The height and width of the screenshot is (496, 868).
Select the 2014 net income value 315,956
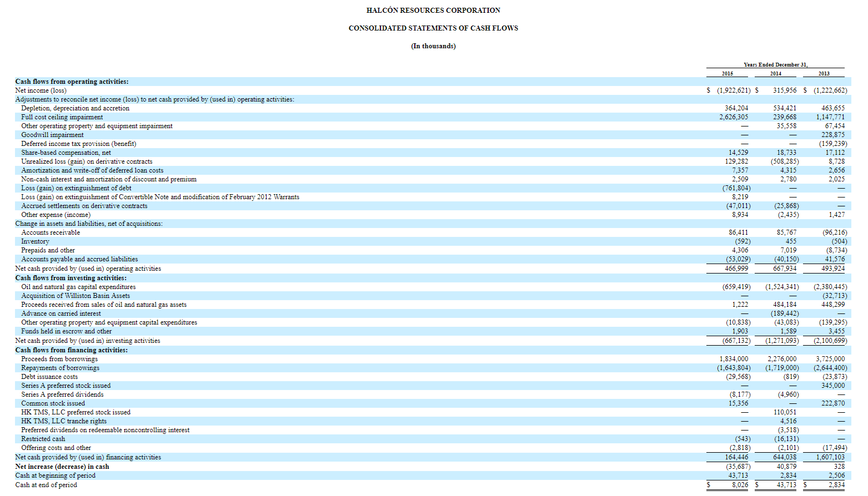785,90
